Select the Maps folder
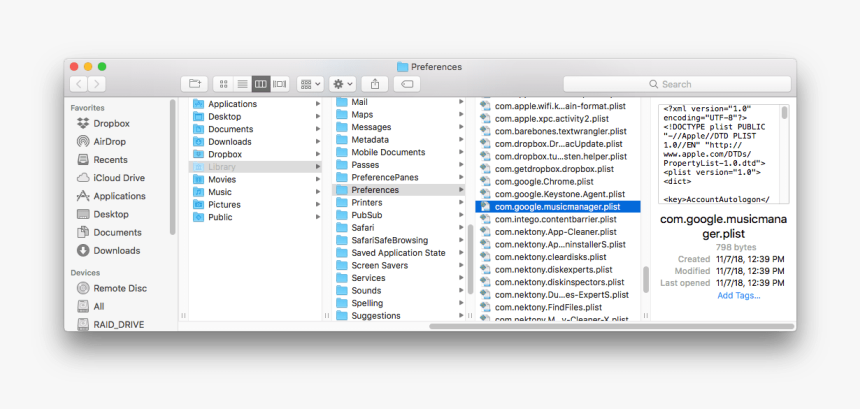 tap(399, 115)
